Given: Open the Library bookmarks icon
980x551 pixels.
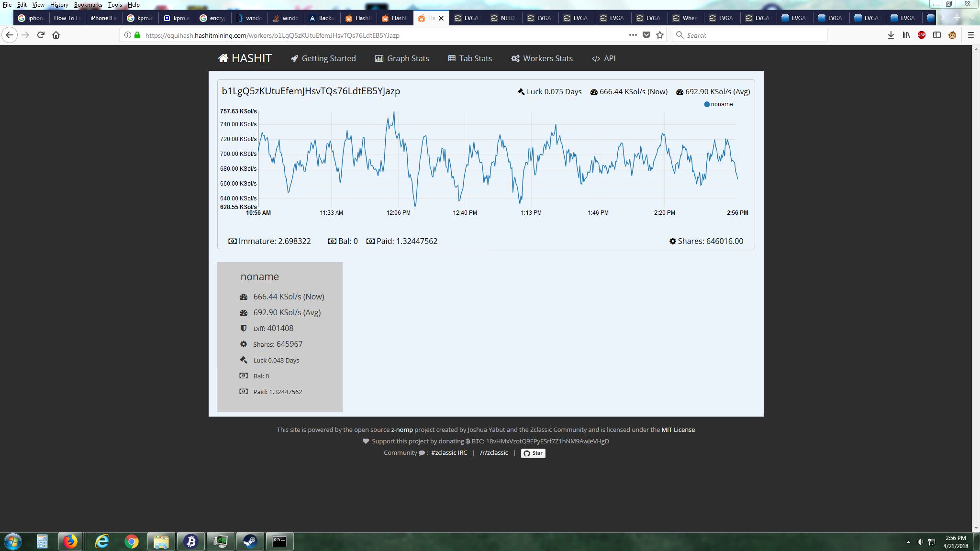Looking at the screenshot, I should point(906,35).
